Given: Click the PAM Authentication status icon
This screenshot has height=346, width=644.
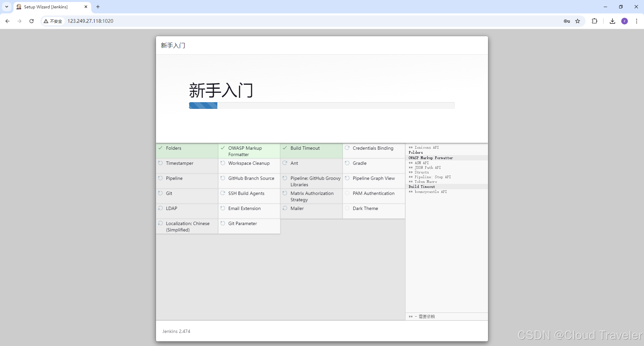Looking at the screenshot, I should coord(347,193).
